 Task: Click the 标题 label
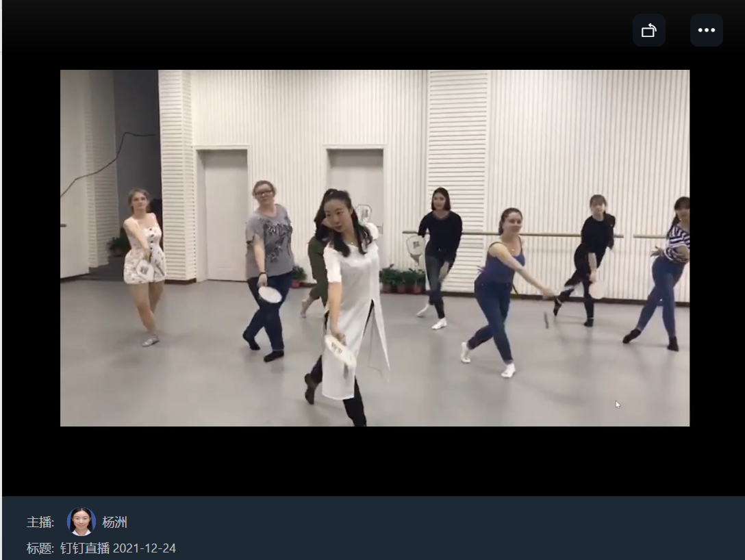[x=40, y=548]
